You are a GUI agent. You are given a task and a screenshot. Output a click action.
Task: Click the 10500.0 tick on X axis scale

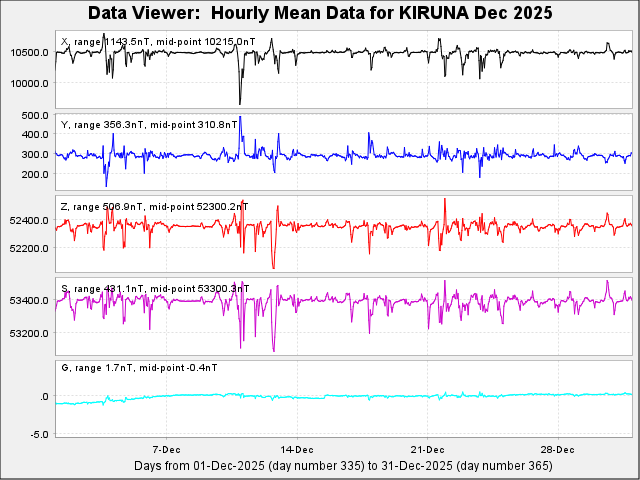click(x=32, y=53)
